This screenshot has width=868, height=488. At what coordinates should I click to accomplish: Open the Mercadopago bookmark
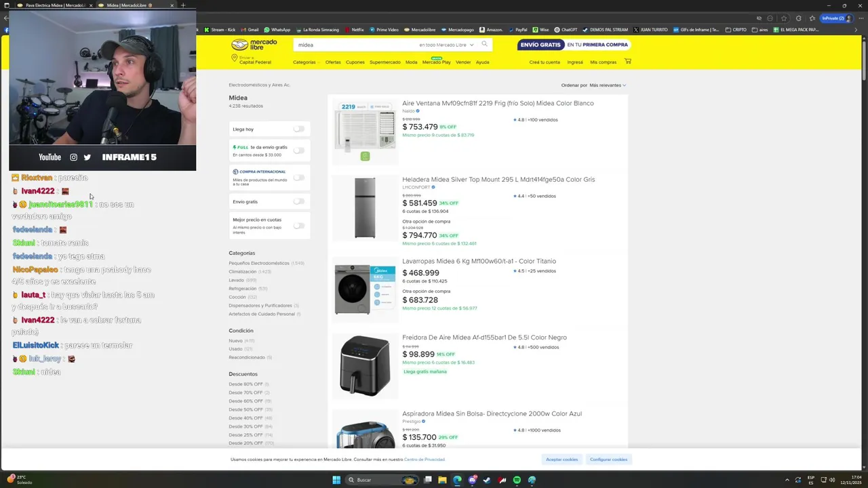point(457,30)
